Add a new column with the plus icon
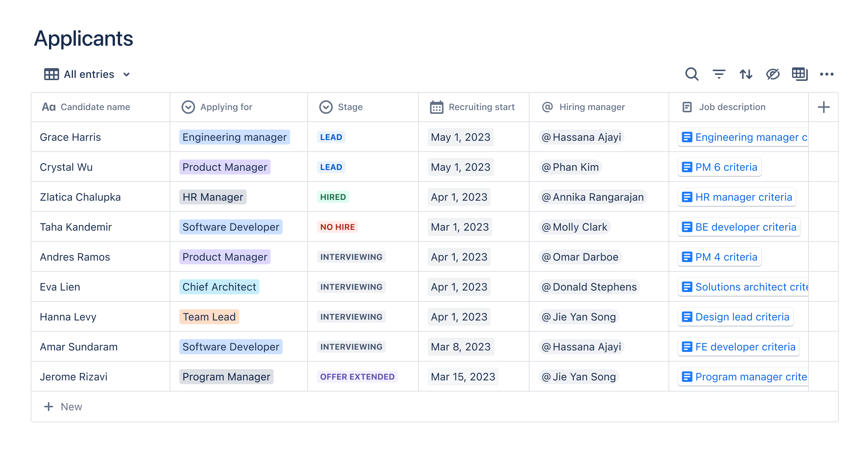868x450 pixels. (x=823, y=107)
